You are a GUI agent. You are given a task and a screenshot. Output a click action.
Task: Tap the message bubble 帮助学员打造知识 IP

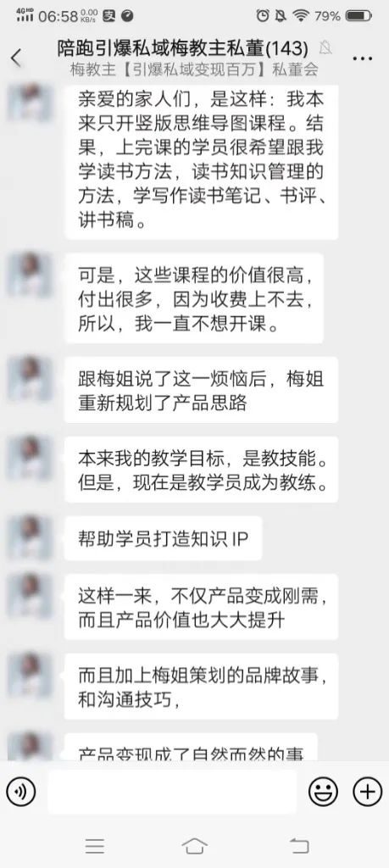[164, 538]
